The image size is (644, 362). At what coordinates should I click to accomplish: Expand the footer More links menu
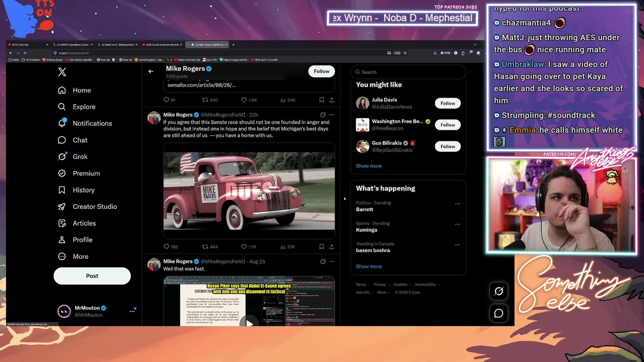pyautogui.click(x=383, y=292)
